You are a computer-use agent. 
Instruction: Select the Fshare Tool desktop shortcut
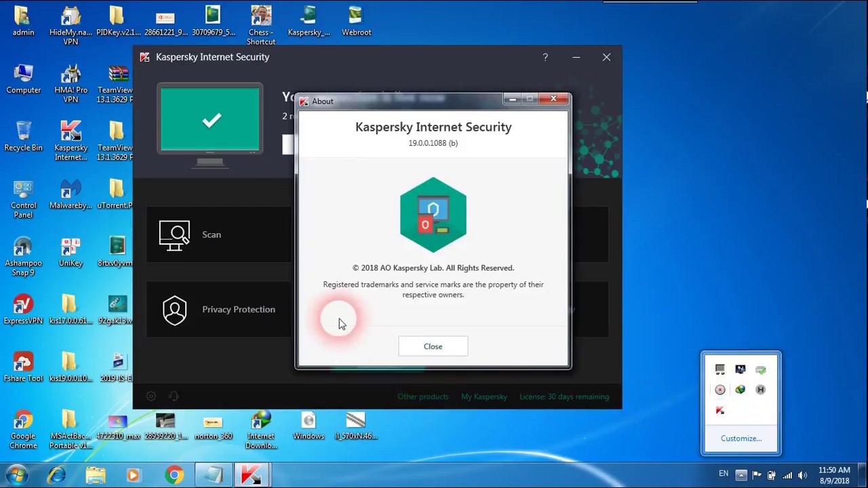[23, 367]
